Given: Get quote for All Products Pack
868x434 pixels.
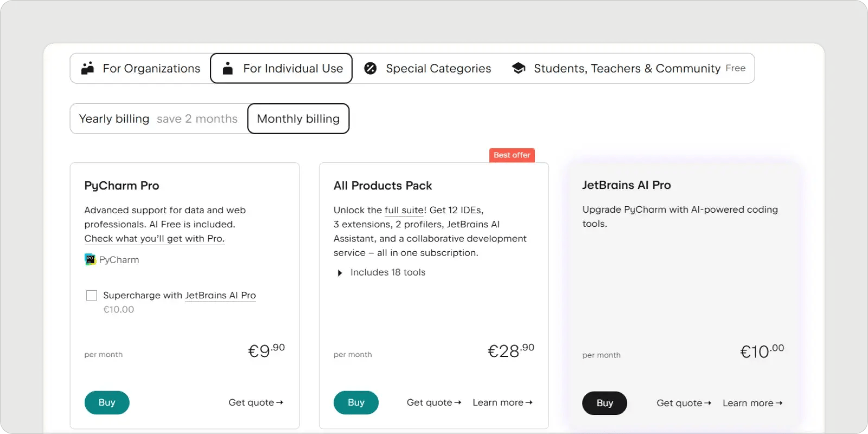Looking at the screenshot, I should [434, 403].
